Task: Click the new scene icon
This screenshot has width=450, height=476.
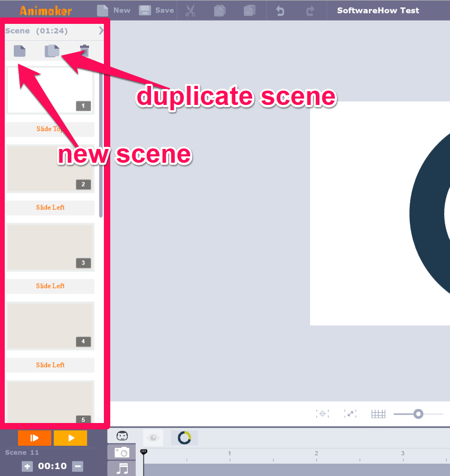Action: coord(20,51)
